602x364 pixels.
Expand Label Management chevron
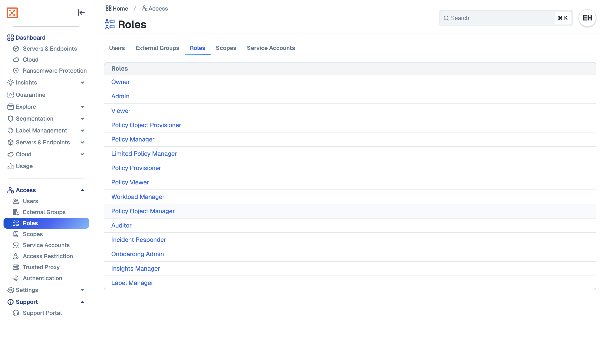coord(82,131)
